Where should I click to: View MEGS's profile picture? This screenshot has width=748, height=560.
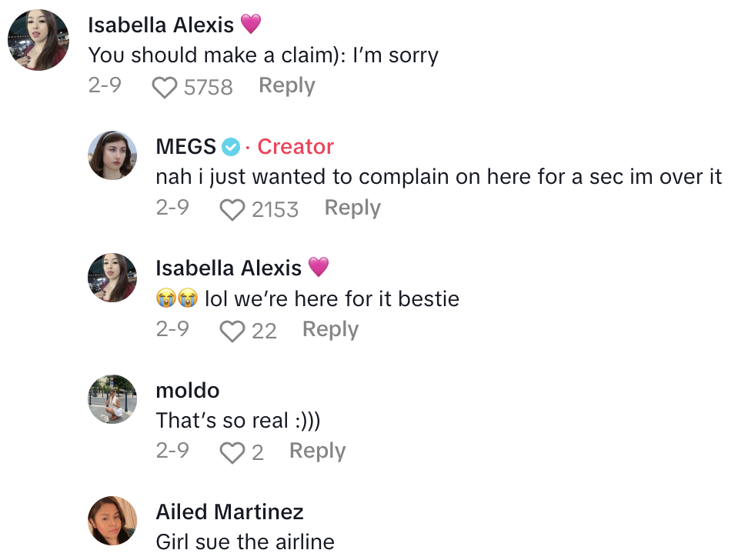point(112,155)
